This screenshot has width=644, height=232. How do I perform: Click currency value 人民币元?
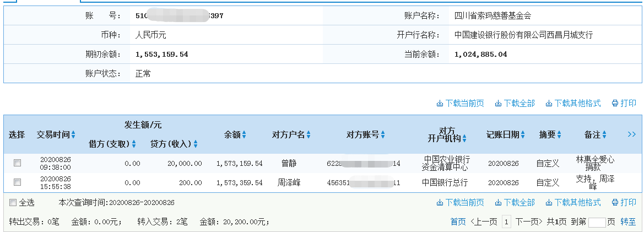pyautogui.click(x=150, y=35)
